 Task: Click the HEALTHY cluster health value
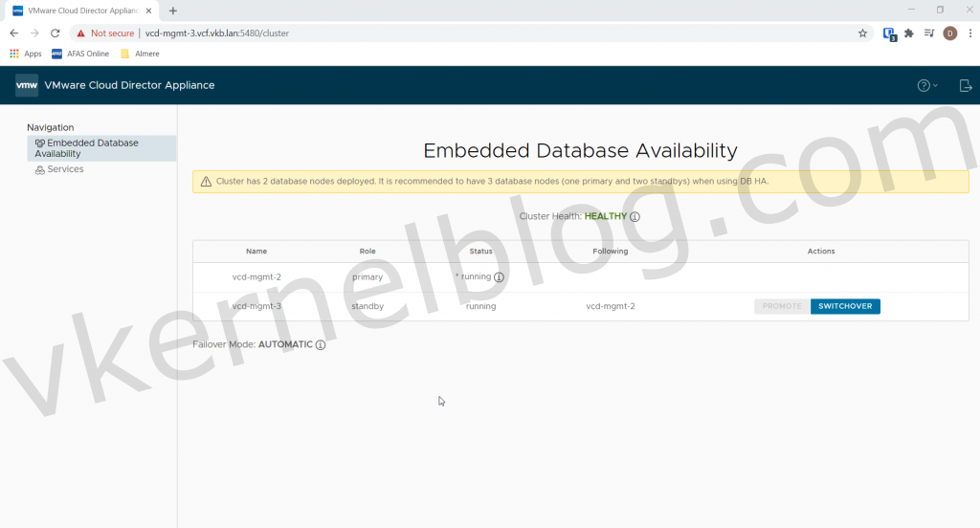[x=606, y=216]
